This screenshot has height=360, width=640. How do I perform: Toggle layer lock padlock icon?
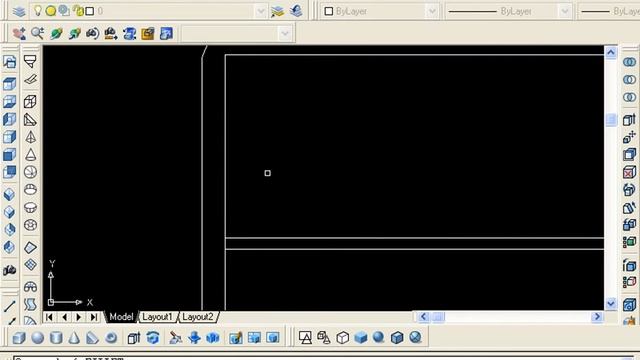pos(78,11)
